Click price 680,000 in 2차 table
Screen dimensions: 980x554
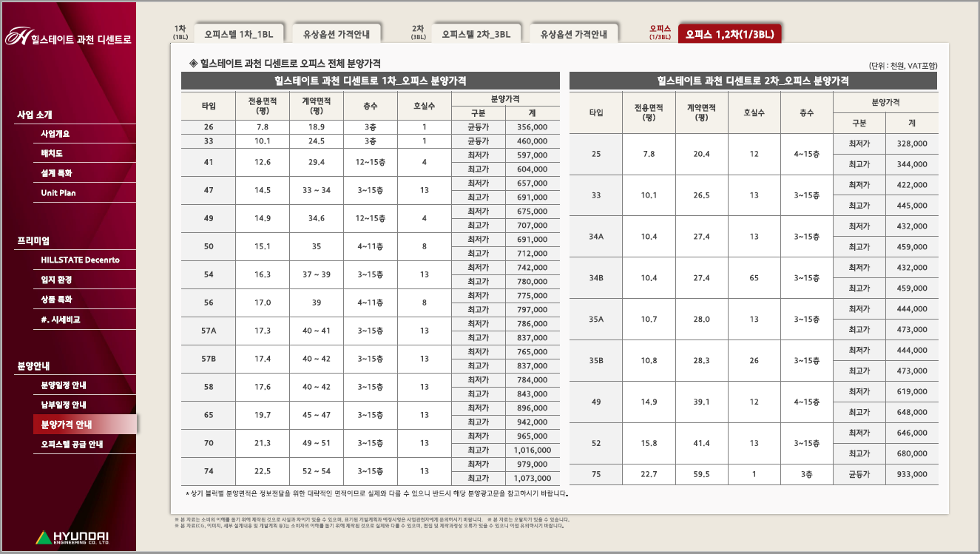[x=911, y=453]
